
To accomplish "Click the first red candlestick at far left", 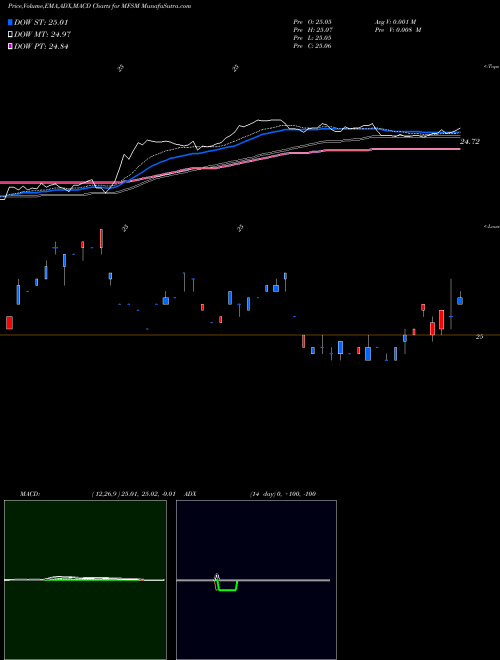I will (9, 322).
